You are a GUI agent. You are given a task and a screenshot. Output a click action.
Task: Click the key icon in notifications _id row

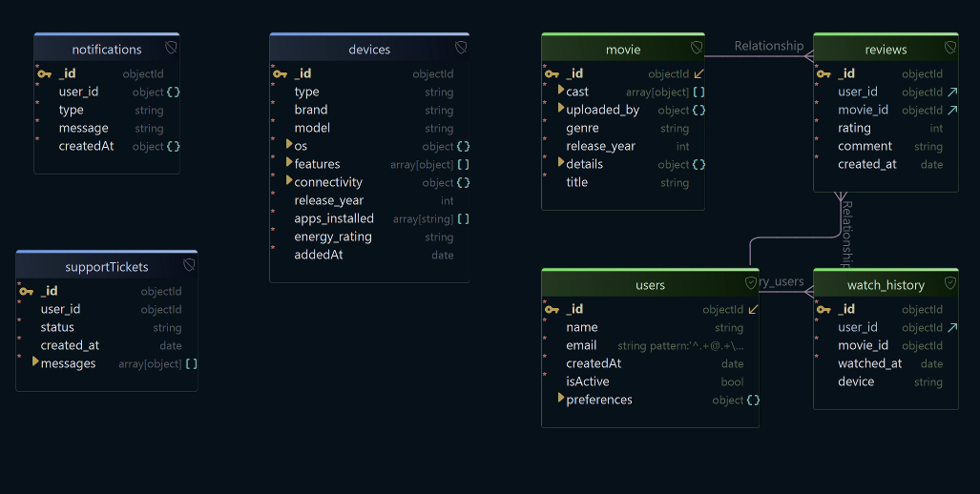45,73
